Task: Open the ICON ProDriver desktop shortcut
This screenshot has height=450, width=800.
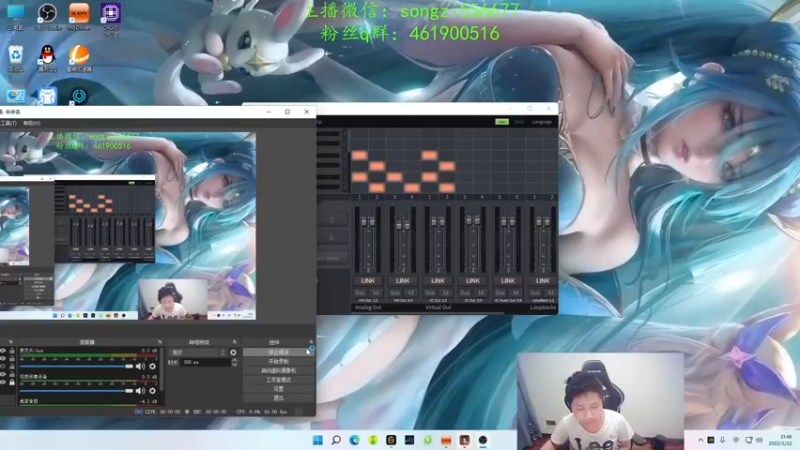Action: pos(79,17)
